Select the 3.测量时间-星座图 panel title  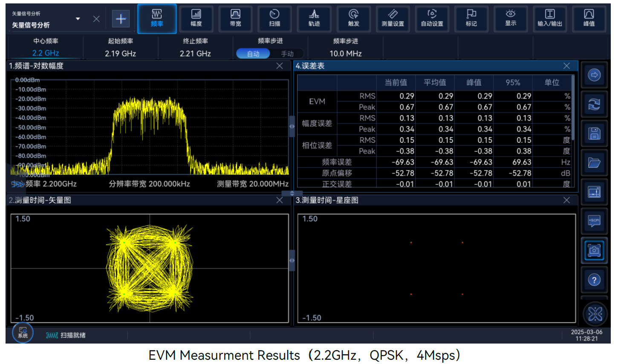pos(327,200)
